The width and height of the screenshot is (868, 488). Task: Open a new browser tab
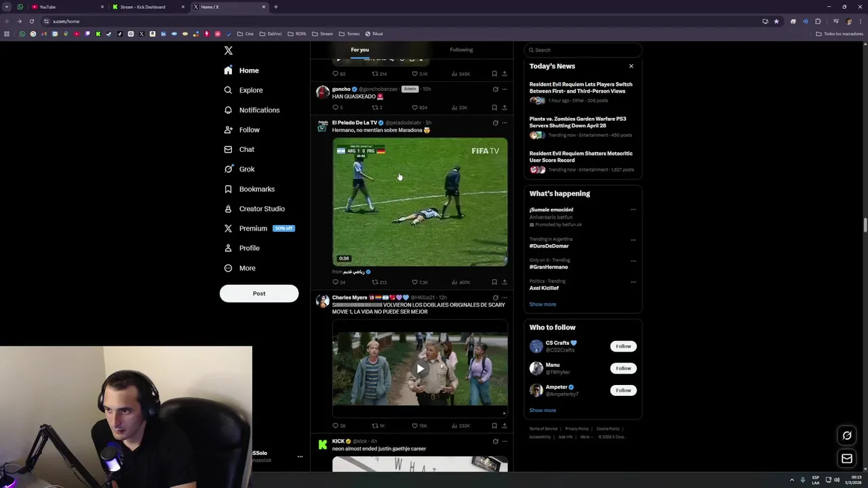click(276, 7)
